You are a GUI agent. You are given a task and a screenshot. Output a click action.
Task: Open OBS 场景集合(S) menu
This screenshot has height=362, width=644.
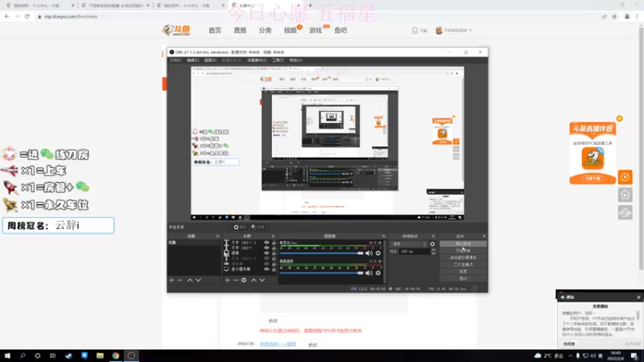(257, 60)
